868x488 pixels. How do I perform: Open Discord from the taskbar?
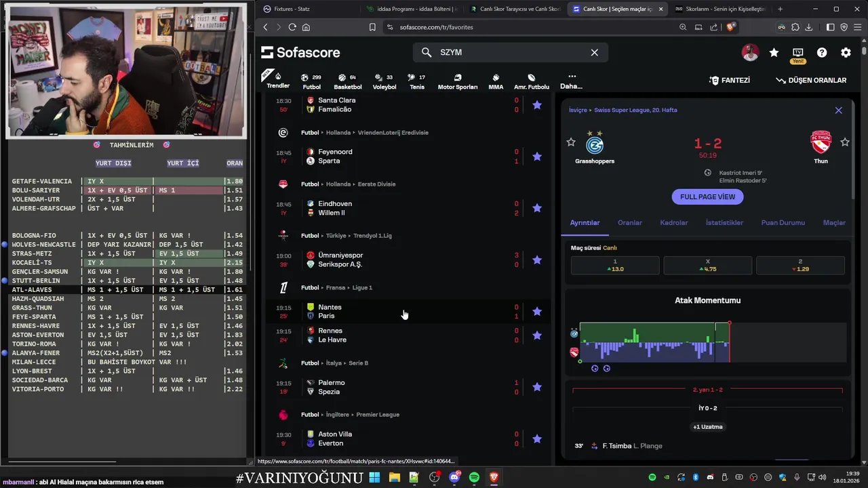pos(454,477)
